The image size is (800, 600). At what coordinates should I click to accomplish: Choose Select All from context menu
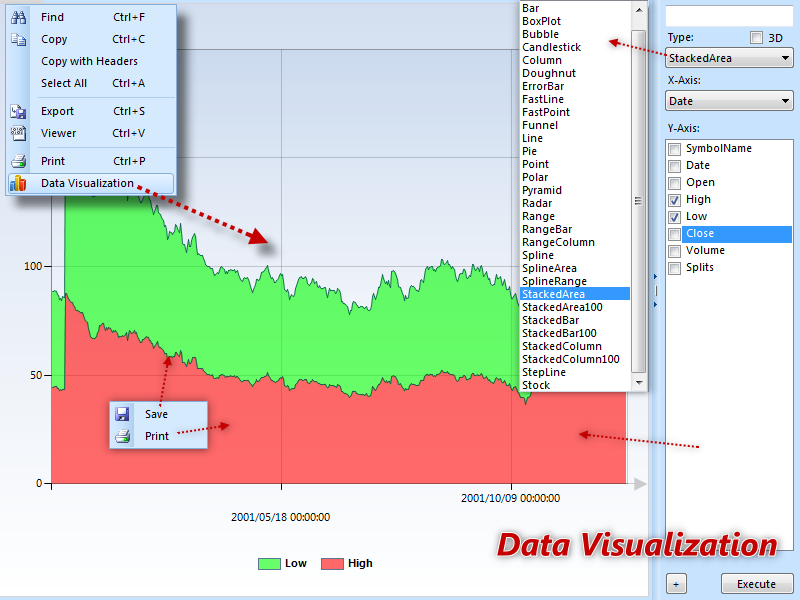pyautogui.click(x=91, y=83)
